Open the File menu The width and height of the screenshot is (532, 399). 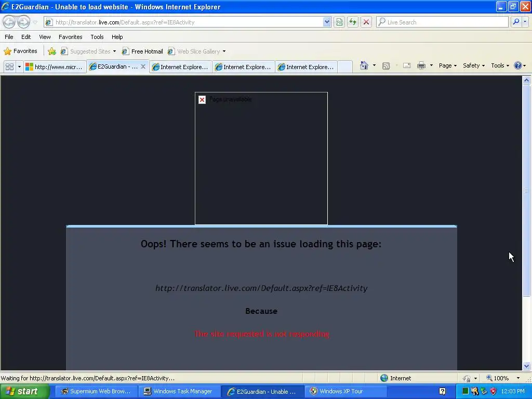(x=9, y=37)
